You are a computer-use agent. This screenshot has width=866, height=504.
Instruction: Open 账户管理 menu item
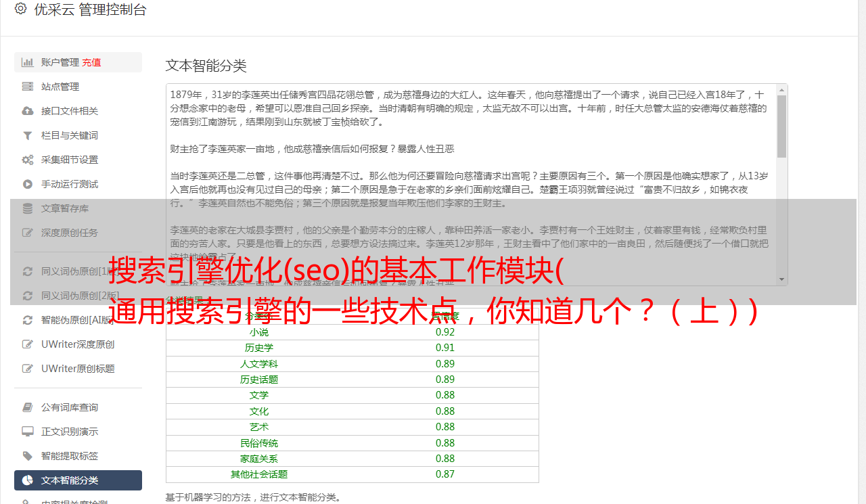(x=78, y=62)
